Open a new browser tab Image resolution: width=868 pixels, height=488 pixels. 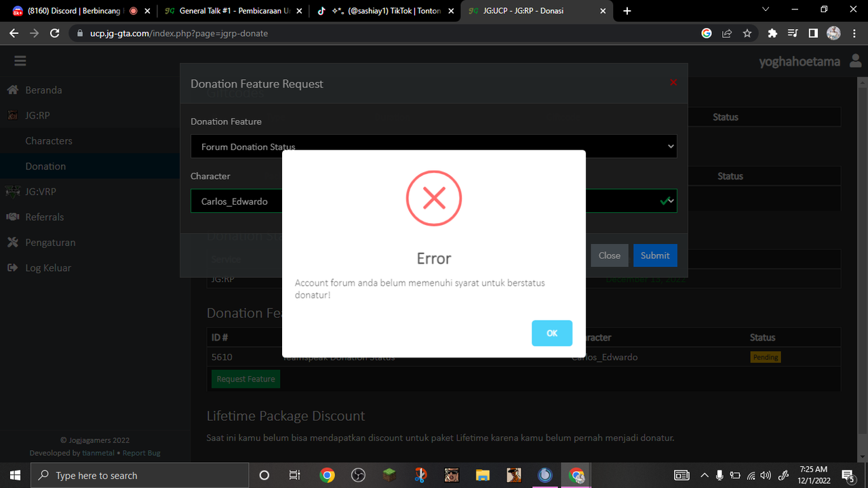click(x=627, y=11)
